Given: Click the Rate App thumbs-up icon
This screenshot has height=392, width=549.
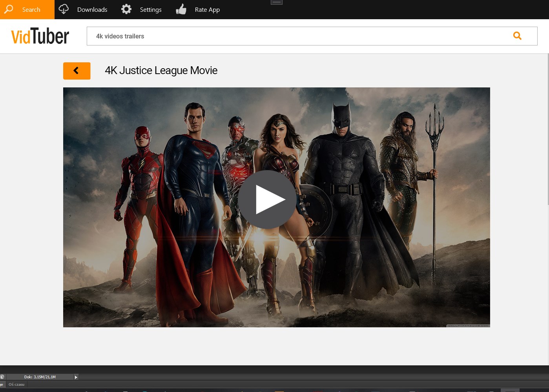Looking at the screenshot, I should coord(181,9).
